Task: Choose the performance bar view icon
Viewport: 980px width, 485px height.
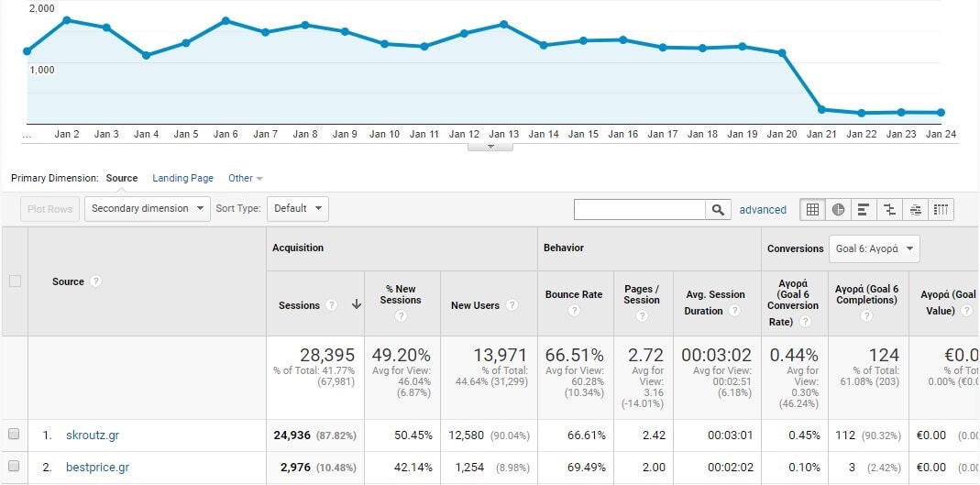Action: tap(864, 209)
